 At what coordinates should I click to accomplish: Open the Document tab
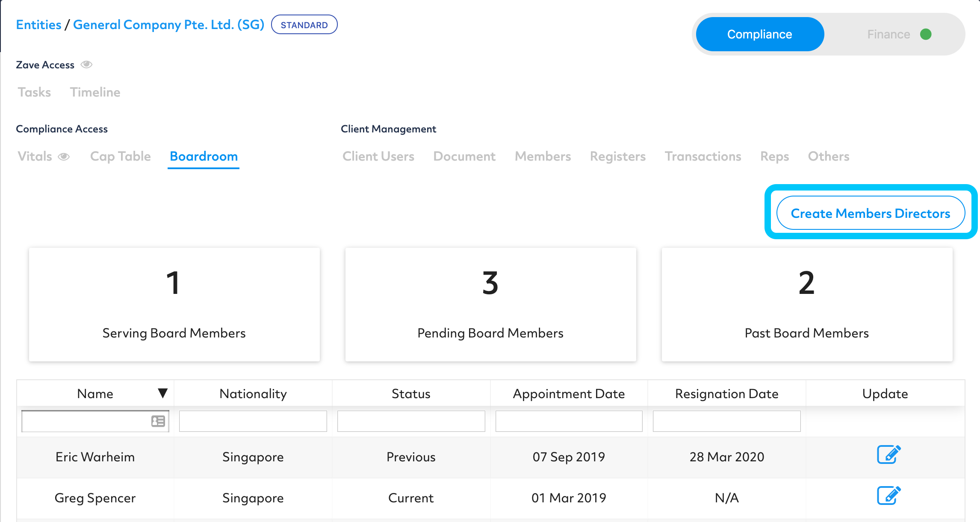464,156
